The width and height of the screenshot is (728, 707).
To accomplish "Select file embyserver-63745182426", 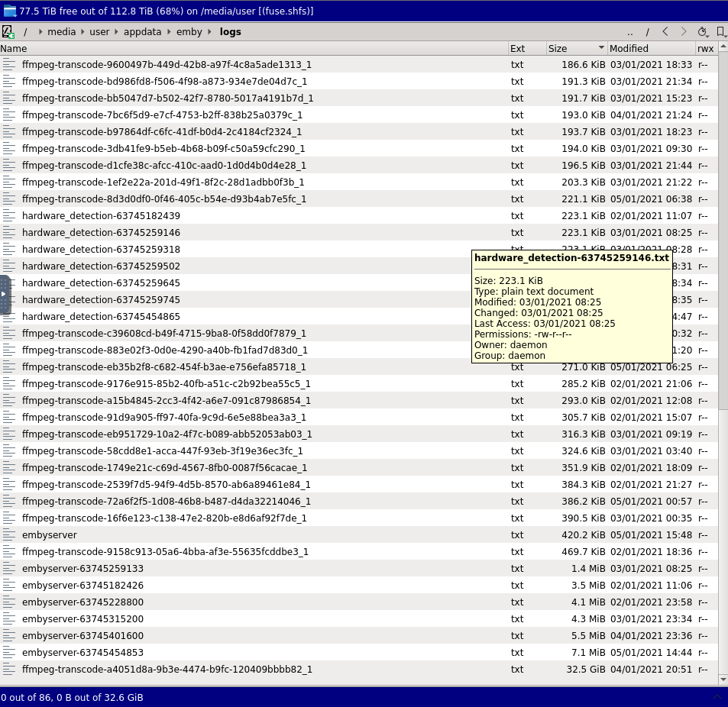I will pyautogui.click(x=83, y=586).
